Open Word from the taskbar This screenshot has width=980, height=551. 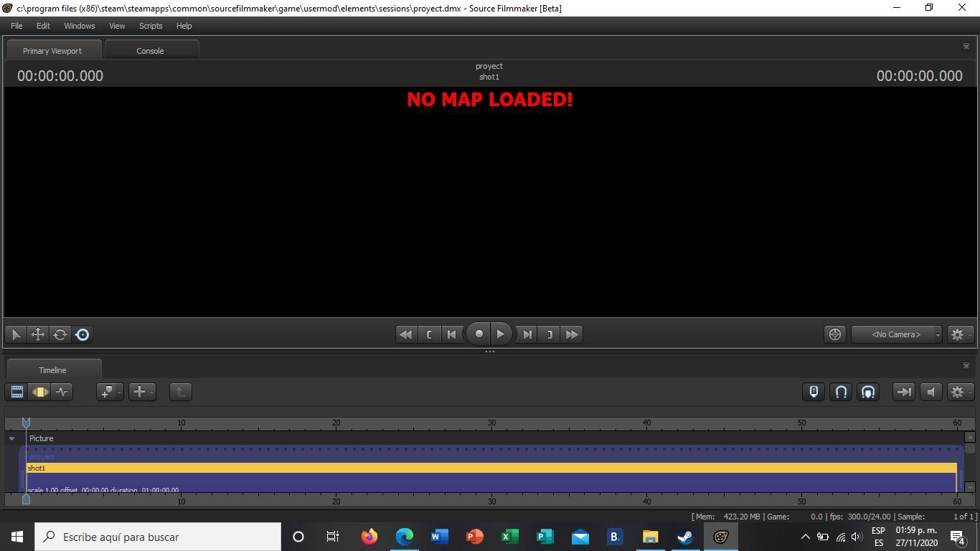[440, 537]
